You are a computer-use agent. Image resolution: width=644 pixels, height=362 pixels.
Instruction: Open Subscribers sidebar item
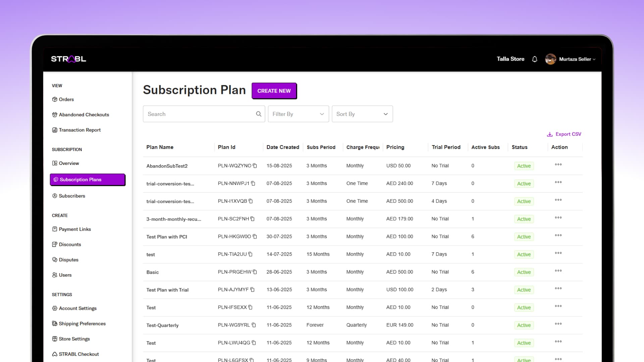click(72, 196)
